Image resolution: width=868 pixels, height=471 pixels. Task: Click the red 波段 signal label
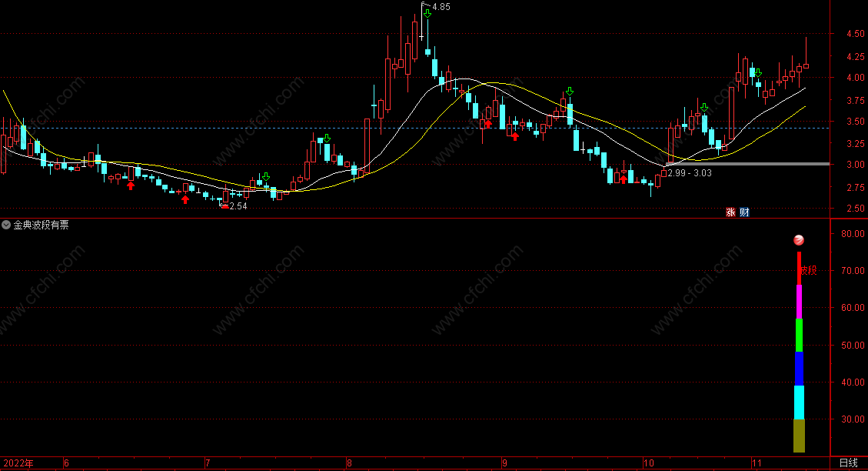tap(809, 270)
